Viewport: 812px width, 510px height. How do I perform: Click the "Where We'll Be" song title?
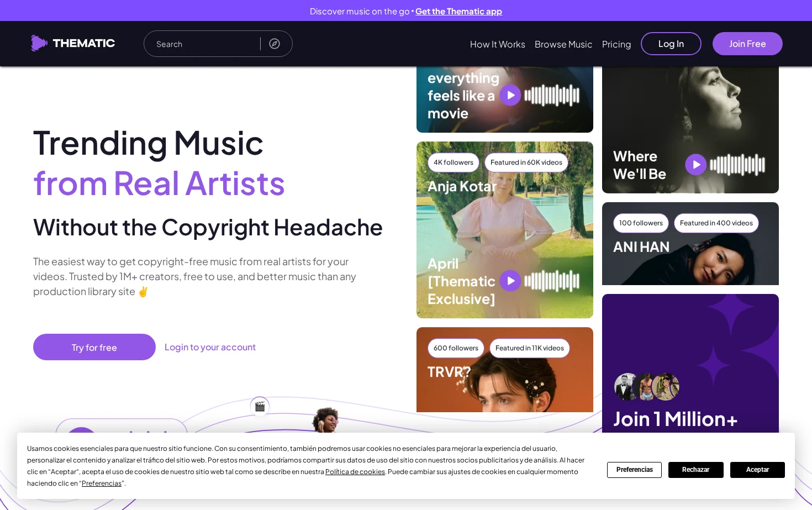point(640,165)
